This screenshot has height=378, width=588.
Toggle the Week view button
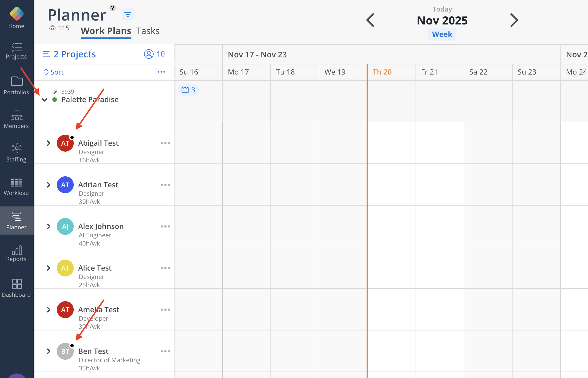[x=442, y=34]
